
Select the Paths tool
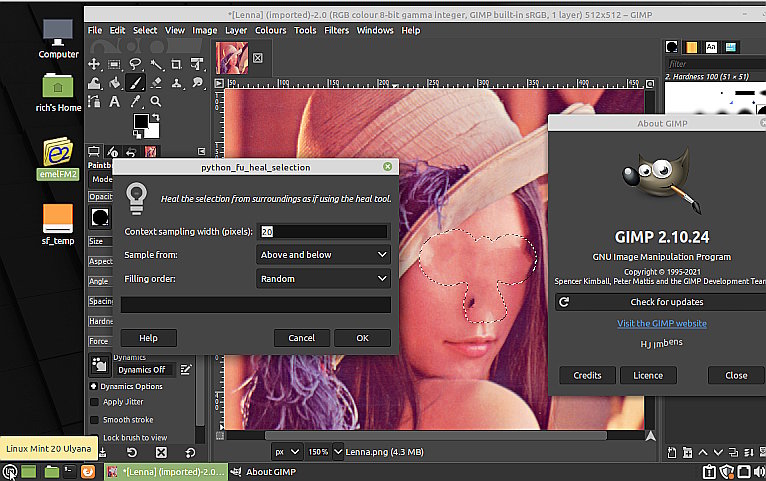94,101
